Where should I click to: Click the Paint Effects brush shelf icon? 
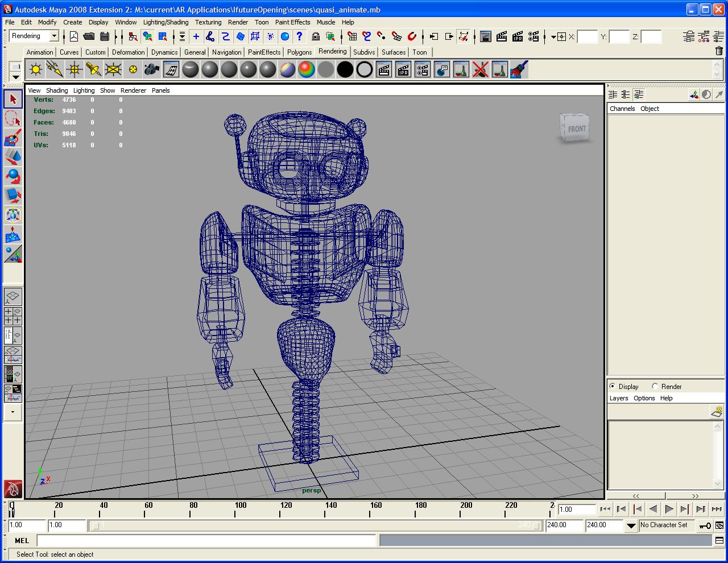click(519, 70)
